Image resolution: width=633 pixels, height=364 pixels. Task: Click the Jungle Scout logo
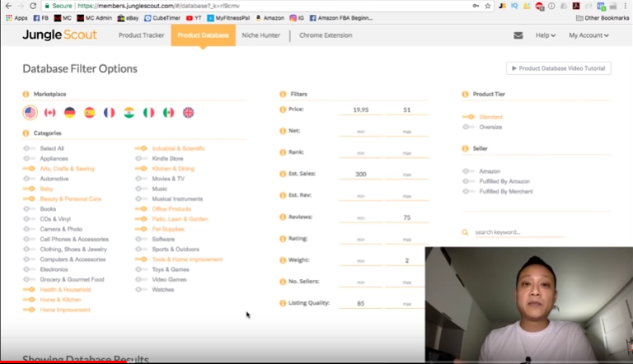[x=59, y=35]
